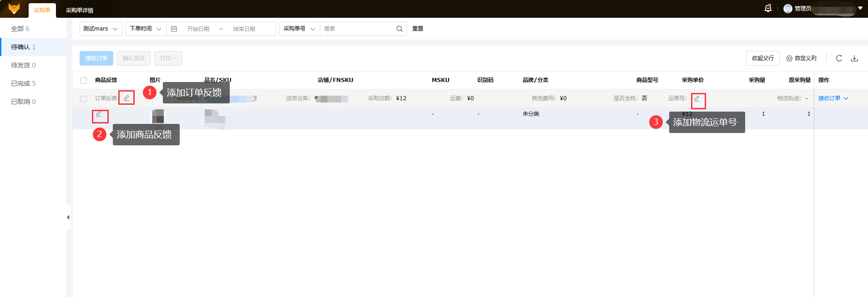
Task: Click the 确认发货 button
Action: tap(134, 58)
